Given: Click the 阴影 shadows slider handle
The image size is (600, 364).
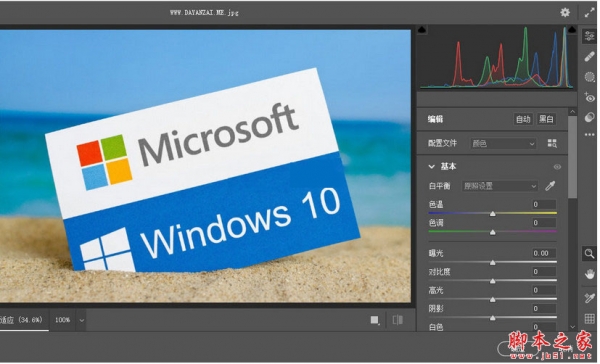Looking at the screenshot, I should coord(493,318).
